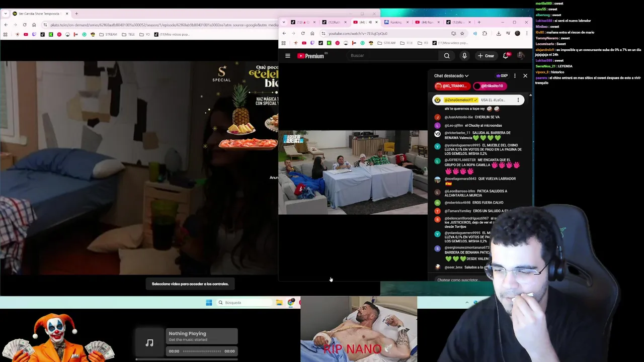Go back in the Pluto TV window
Viewport: 644px width, 362px height.
pos(6,25)
